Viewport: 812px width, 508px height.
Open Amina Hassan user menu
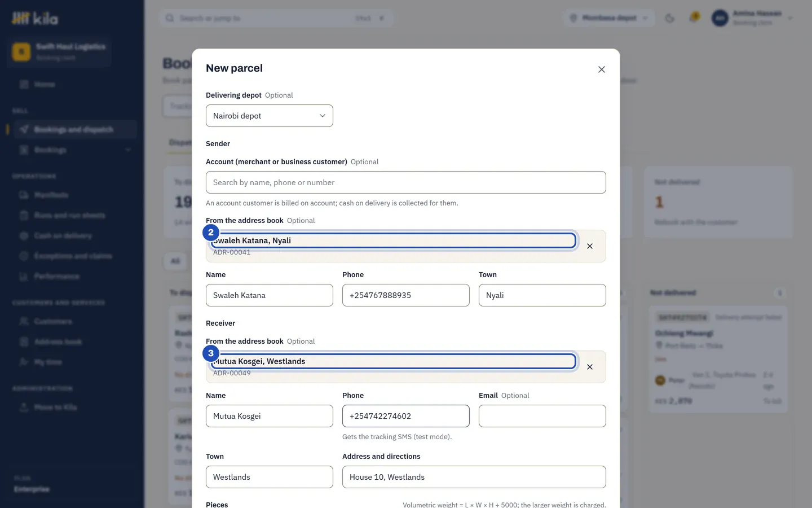coord(752,18)
